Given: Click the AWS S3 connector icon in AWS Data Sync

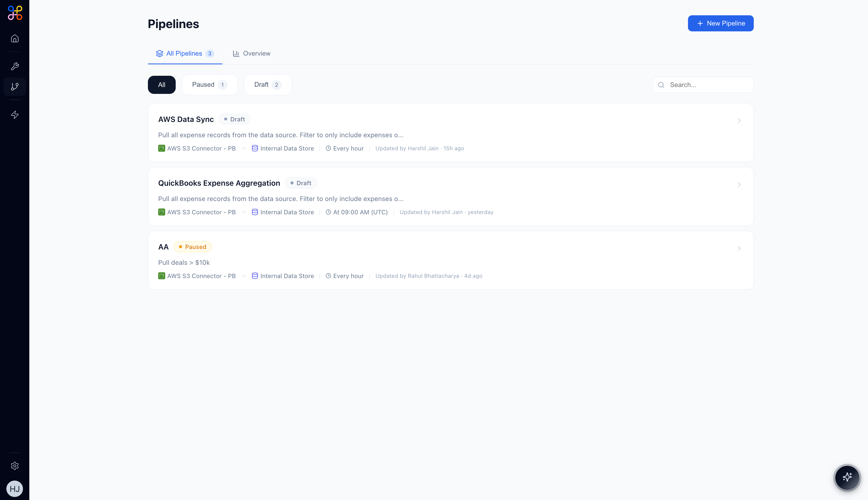Looking at the screenshot, I should point(161,148).
